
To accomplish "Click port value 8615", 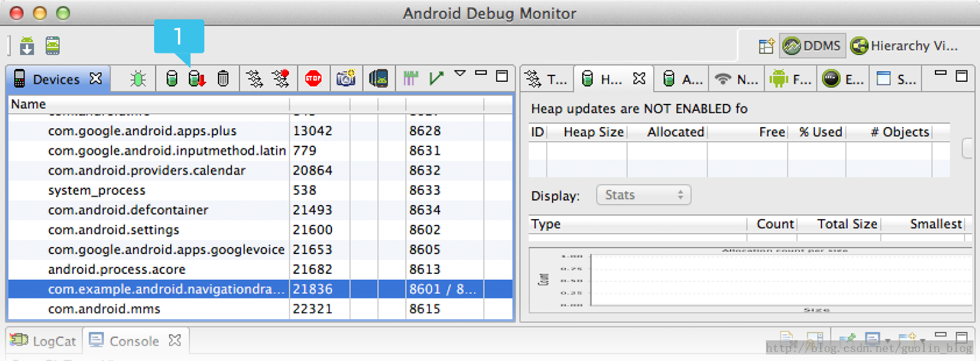I will tap(425, 309).
